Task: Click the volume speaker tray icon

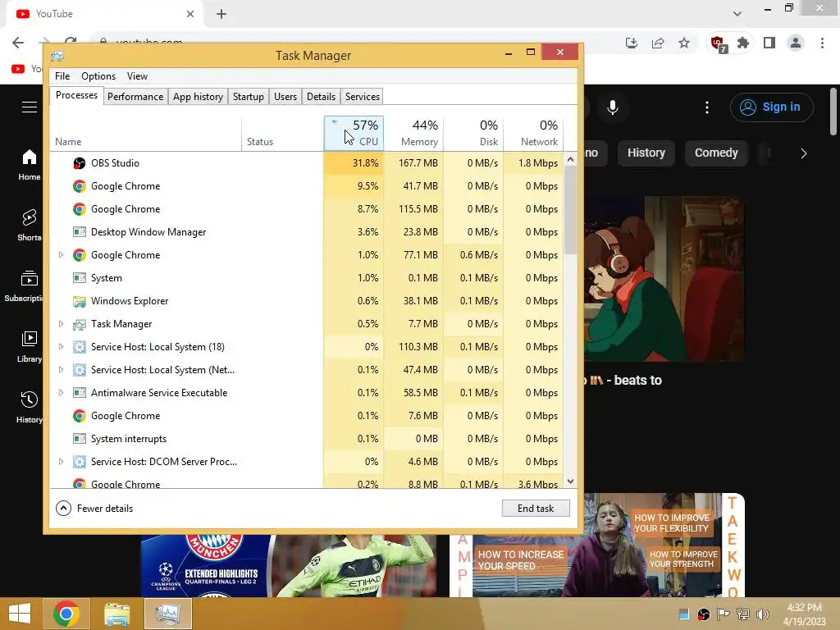Action: [762, 614]
